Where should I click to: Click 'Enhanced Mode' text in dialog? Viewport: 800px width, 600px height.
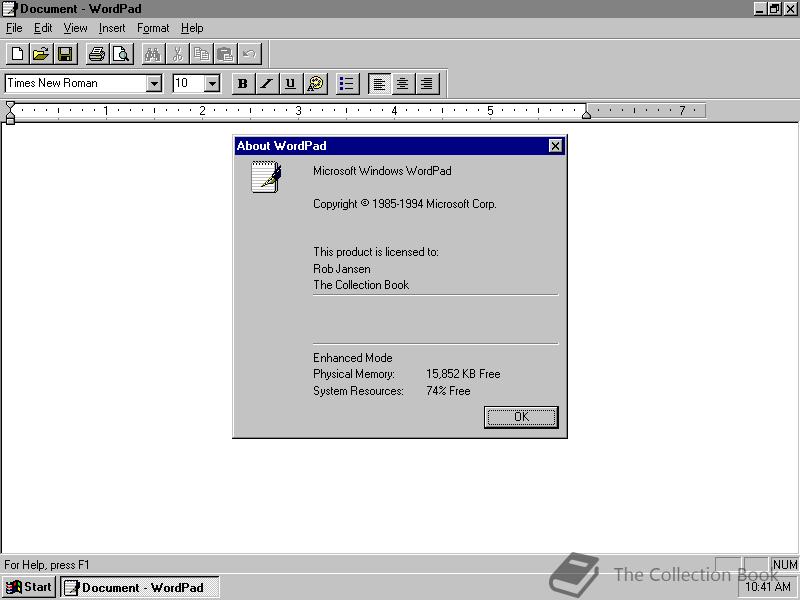coord(353,358)
